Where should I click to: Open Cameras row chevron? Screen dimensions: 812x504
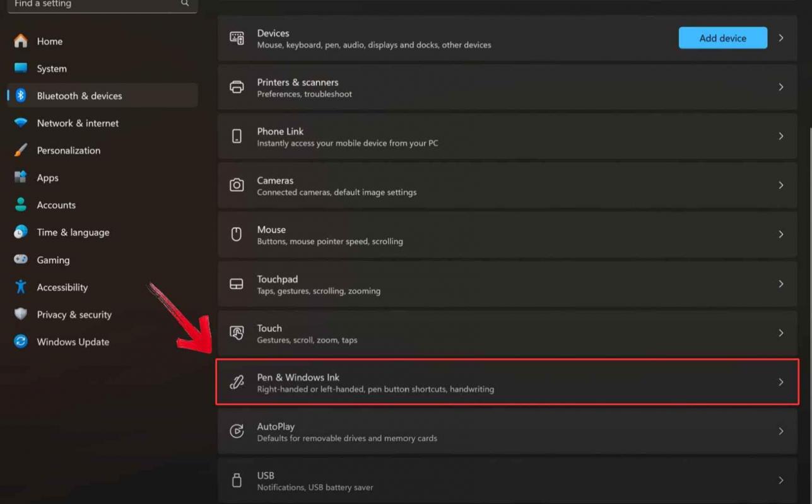tap(781, 185)
